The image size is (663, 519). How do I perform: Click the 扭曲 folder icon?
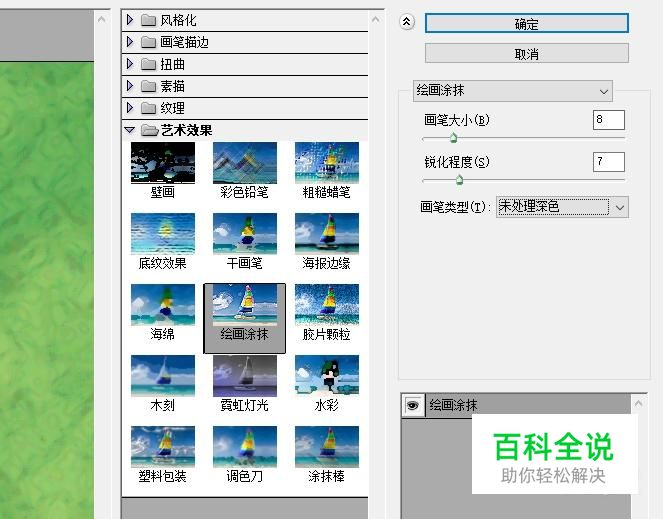pyautogui.click(x=148, y=64)
